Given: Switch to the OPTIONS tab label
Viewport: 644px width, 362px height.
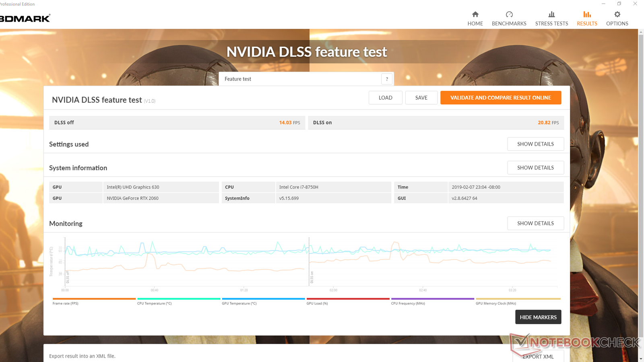Looking at the screenshot, I should click(x=617, y=24).
